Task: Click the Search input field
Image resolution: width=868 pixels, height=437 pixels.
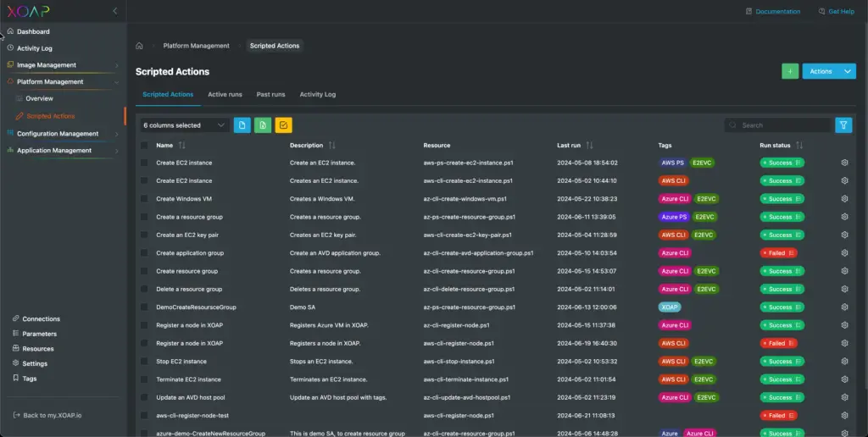Action: click(777, 125)
